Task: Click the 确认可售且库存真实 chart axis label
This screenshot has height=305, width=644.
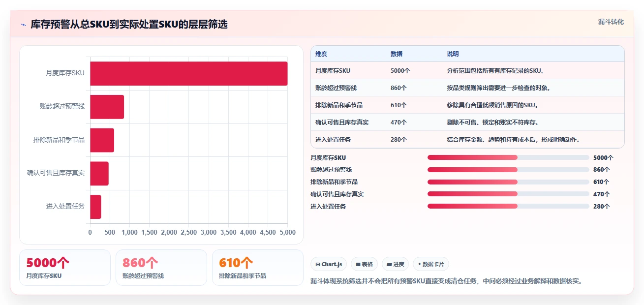Action: point(56,173)
